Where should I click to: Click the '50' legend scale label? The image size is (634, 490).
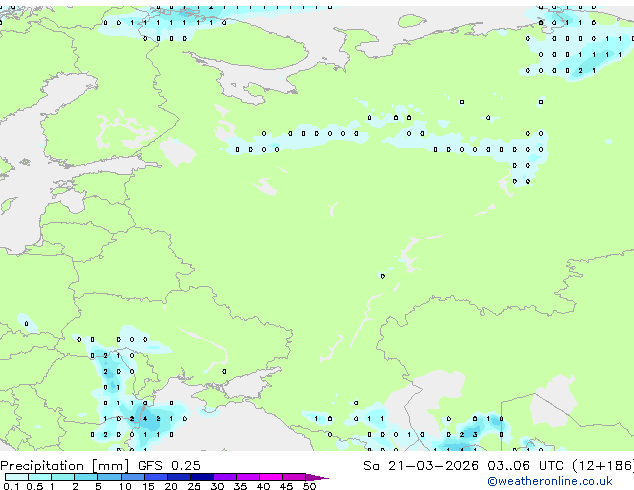309,486
